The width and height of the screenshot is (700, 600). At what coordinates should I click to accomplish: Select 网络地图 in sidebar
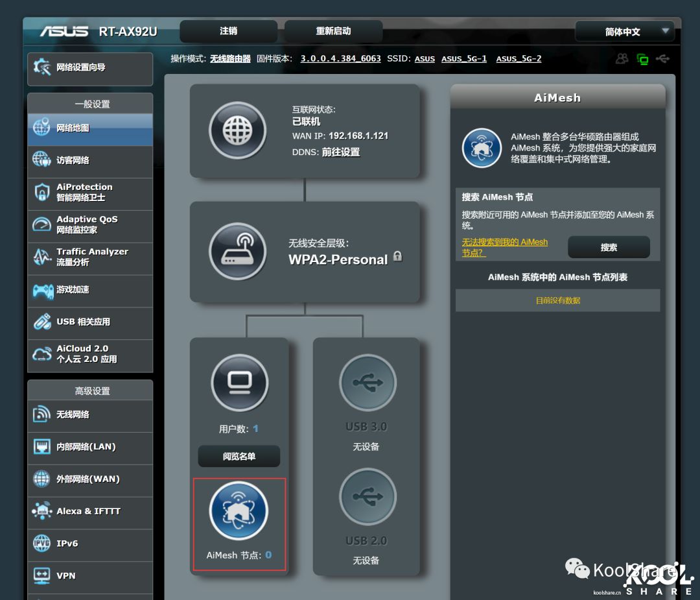pyautogui.click(x=90, y=128)
